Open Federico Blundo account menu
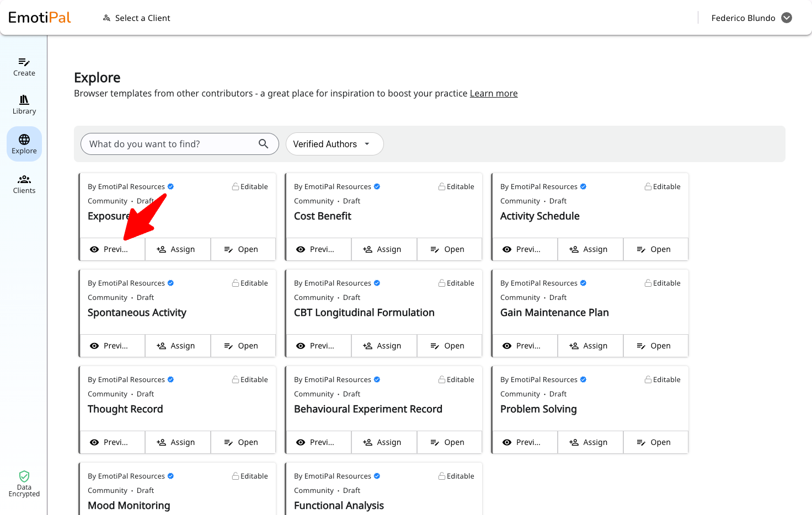Viewport: 812px width, 515px height. pyautogui.click(x=751, y=18)
